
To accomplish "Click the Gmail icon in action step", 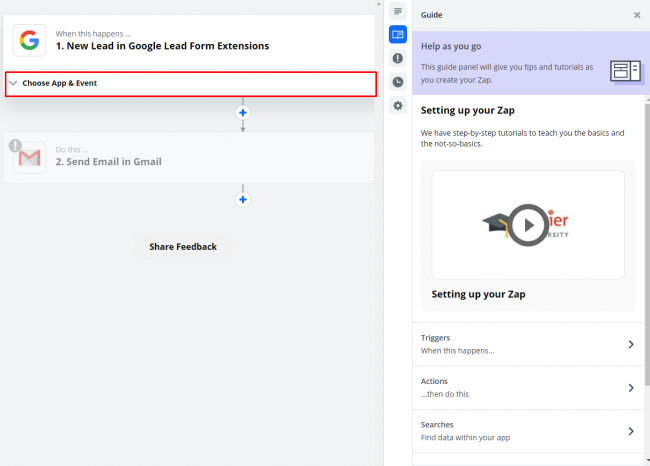I will [30, 157].
